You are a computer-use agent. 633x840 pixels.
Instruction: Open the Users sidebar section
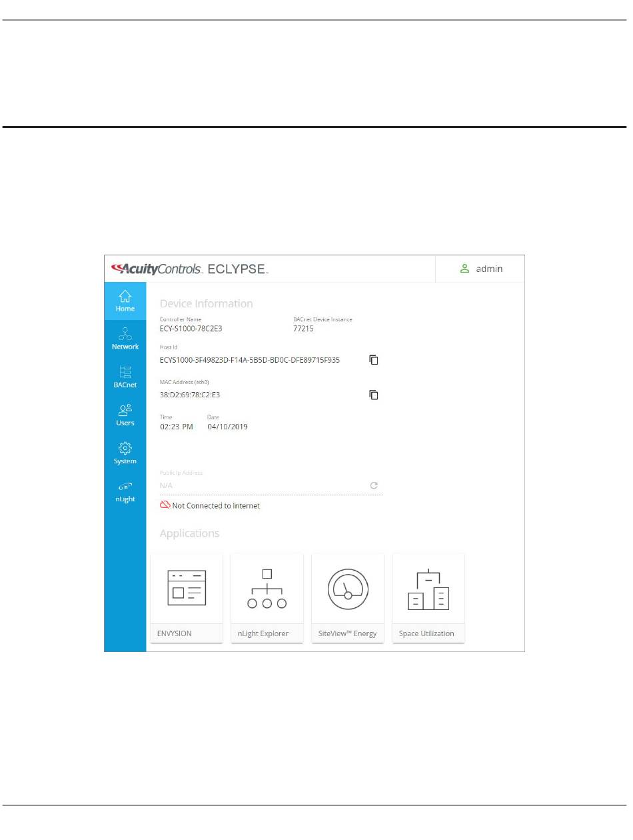(125, 415)
